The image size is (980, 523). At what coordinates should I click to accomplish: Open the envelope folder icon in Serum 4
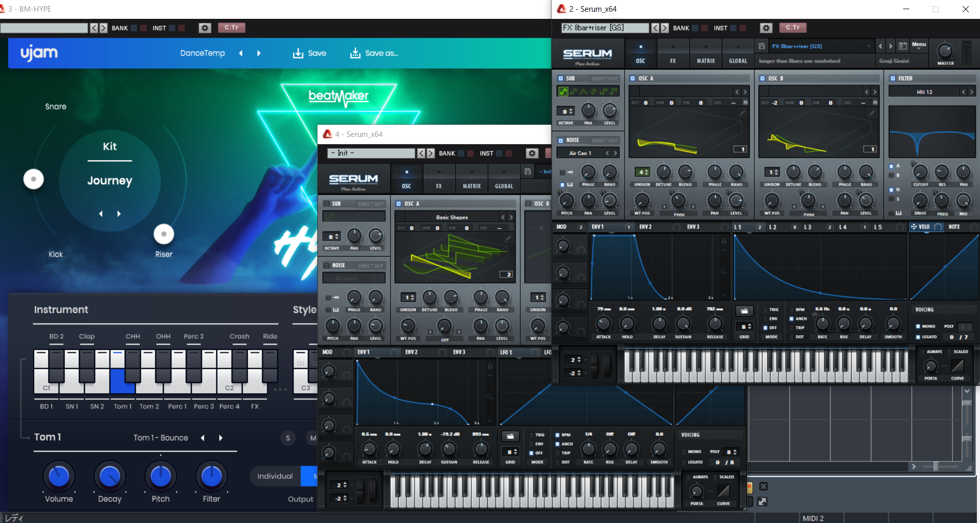[510, 436]
